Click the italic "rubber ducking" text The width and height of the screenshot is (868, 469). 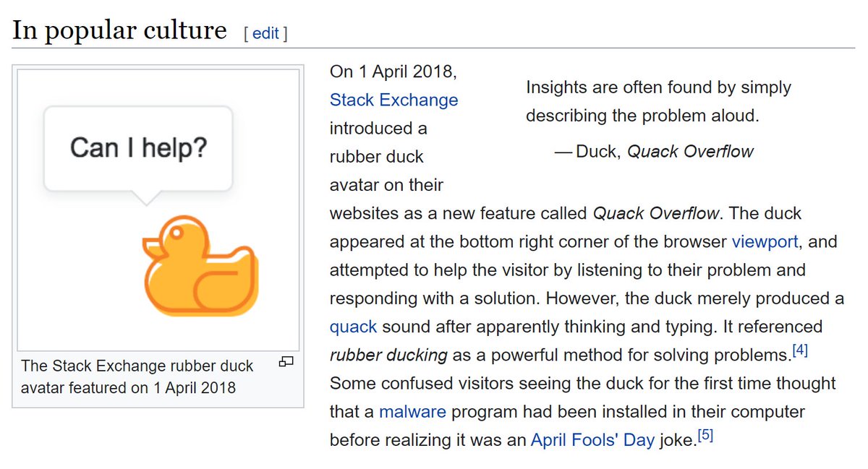(389, 355)
